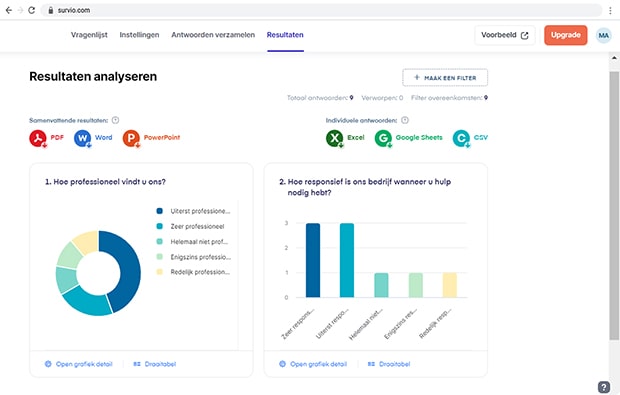This screenshot has height=395, width=620.
Task: Go to Antwoorden verzamelen tab
Action: 213,35
